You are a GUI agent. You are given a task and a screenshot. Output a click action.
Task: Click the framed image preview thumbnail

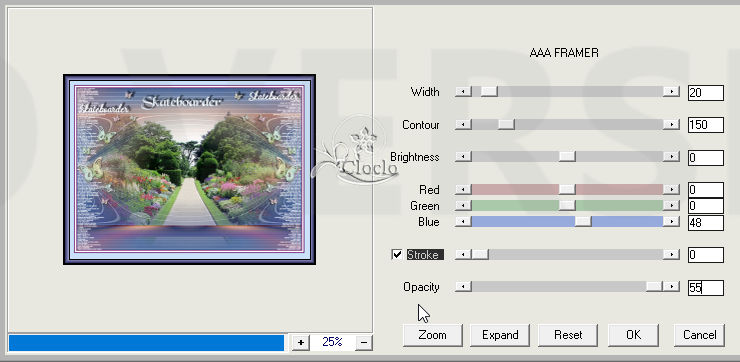pos(190,169)
